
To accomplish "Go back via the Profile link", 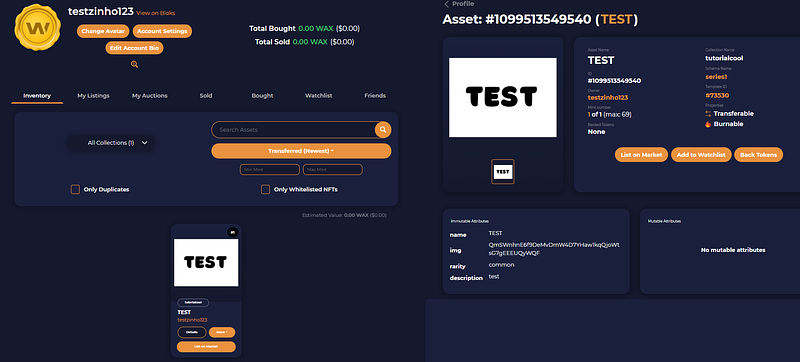I will point(463,4).
